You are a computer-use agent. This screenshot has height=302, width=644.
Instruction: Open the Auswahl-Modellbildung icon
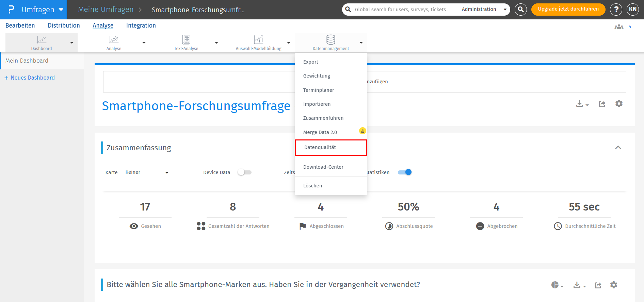259,40
